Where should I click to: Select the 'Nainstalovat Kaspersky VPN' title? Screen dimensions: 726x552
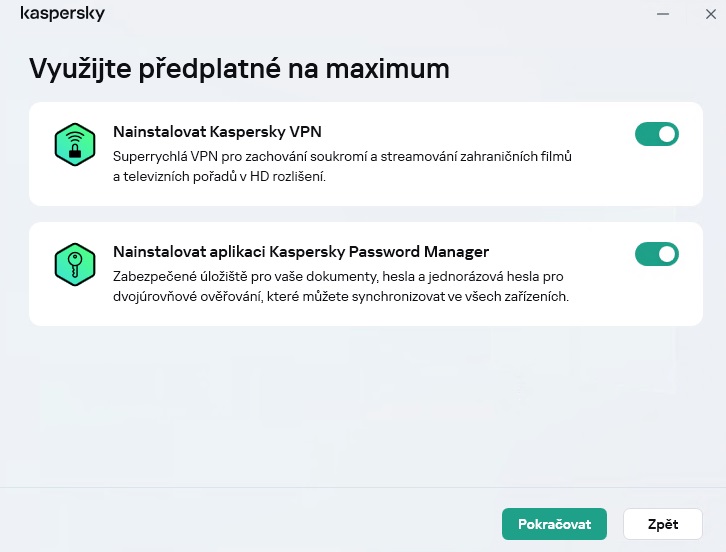(x=217, y=132)
